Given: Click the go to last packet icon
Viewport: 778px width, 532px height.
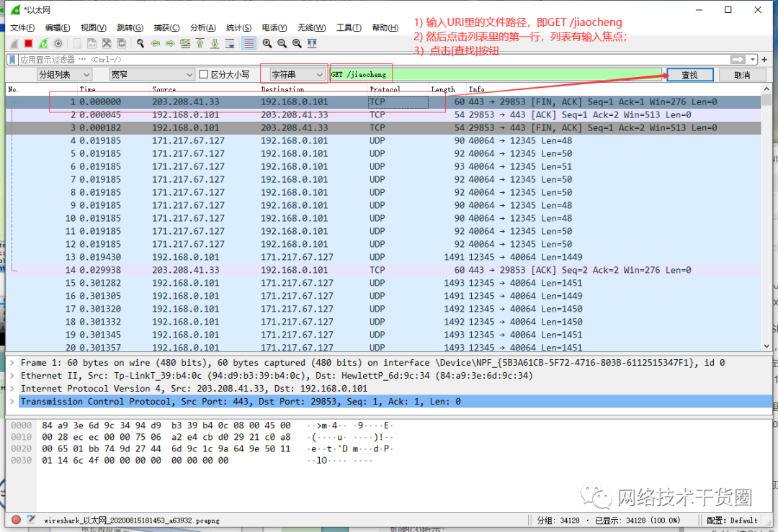Looking at the screenshot, I should 215,42.
